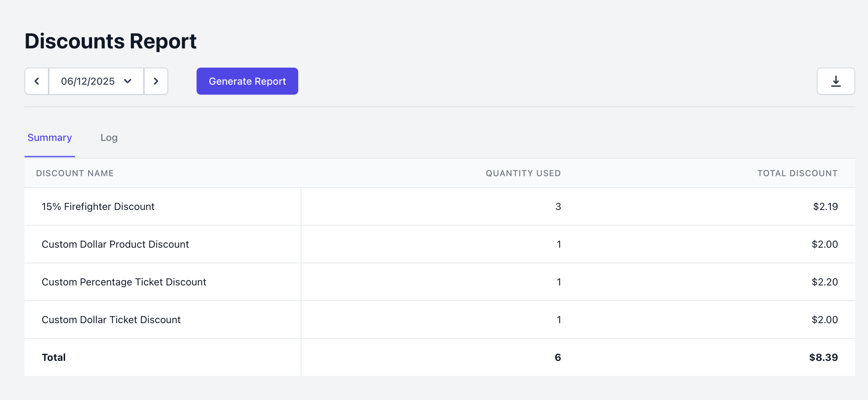Switch to the Log tab
Image resolution: width=868 pixels, height=400 pixels.
point(109,138)
